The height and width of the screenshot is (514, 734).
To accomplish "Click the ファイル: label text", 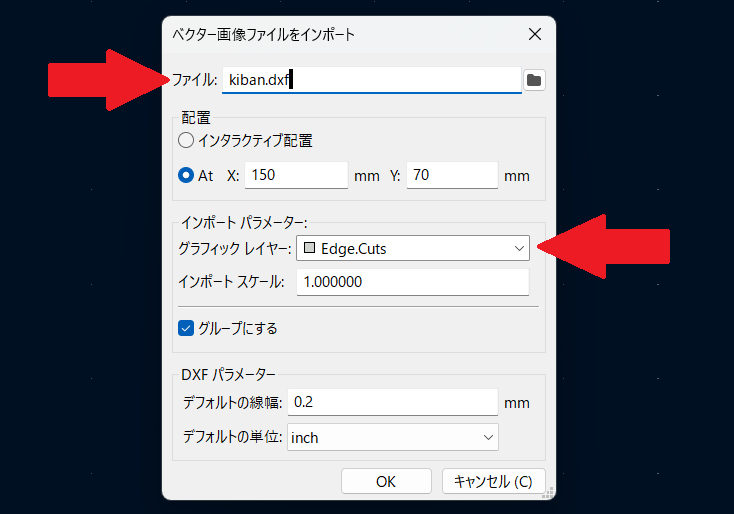I will tap(195, 80).
